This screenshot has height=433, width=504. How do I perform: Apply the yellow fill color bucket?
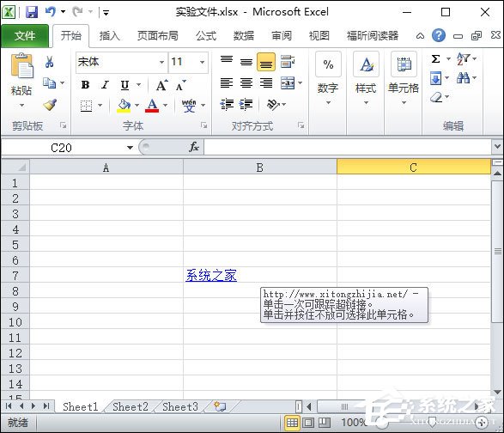coord(124,106)
